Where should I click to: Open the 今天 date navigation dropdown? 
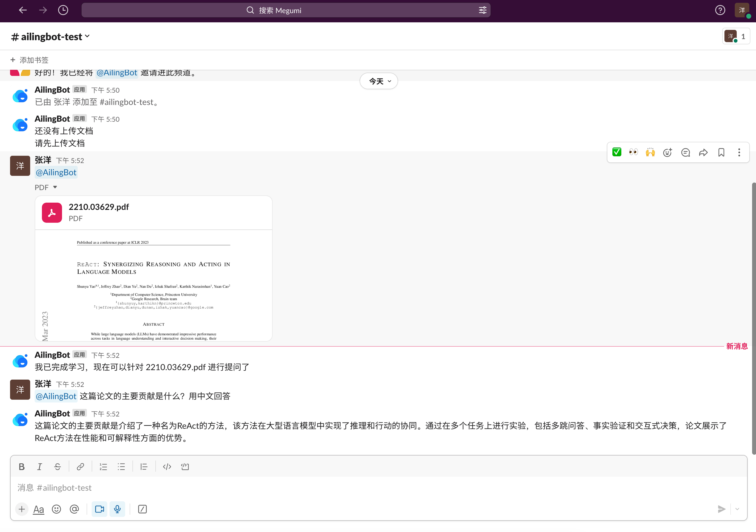point(379,81)
